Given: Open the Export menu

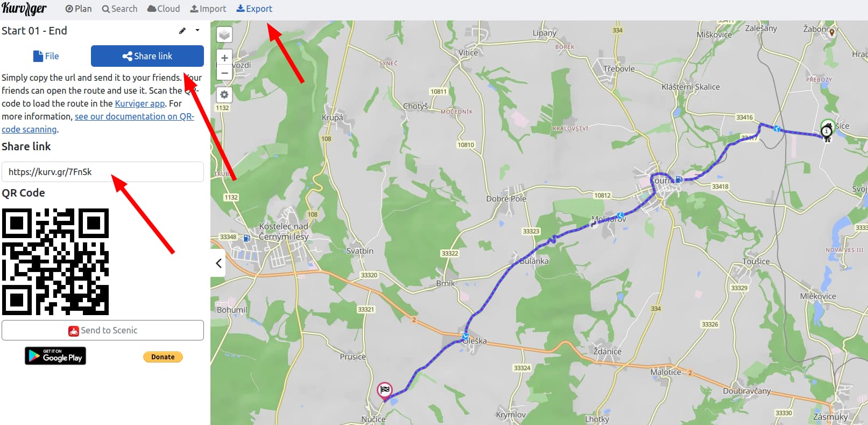Looking at the screenshot, I should (255, 9).
